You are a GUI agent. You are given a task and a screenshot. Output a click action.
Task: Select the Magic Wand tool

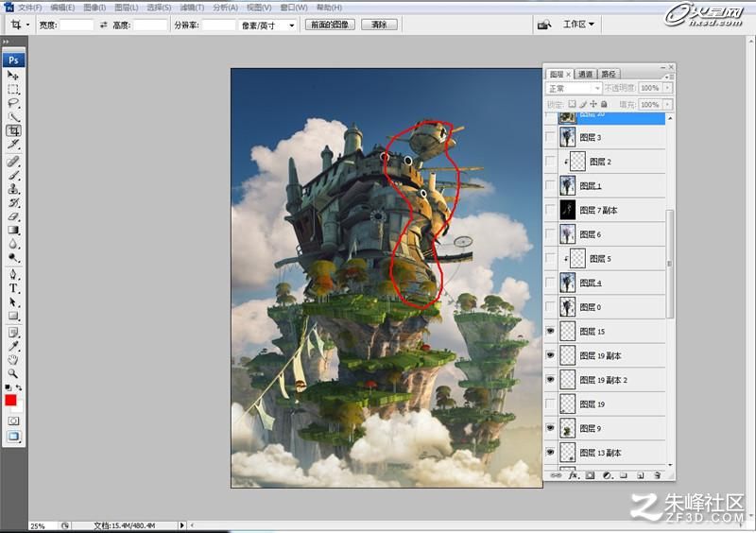[13, 117]
